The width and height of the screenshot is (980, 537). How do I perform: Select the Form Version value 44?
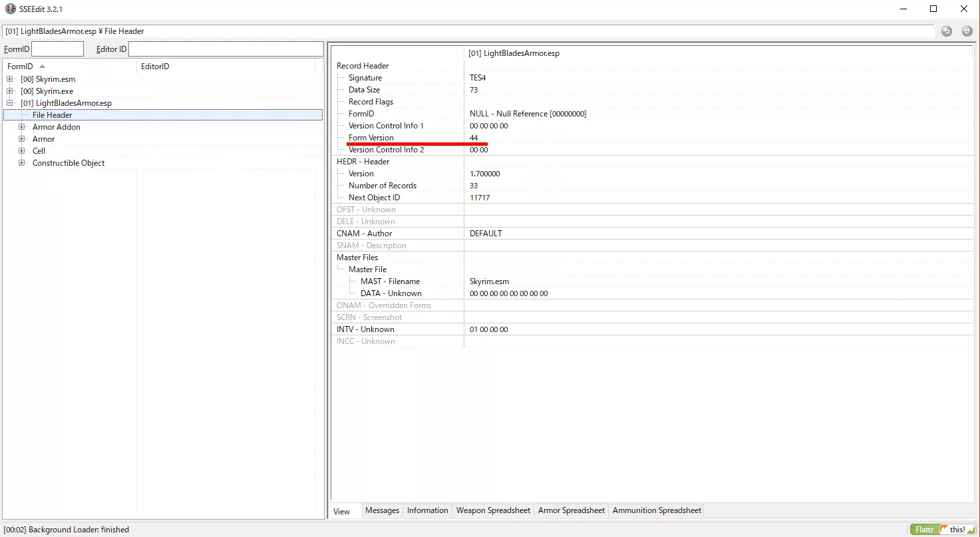474,138
